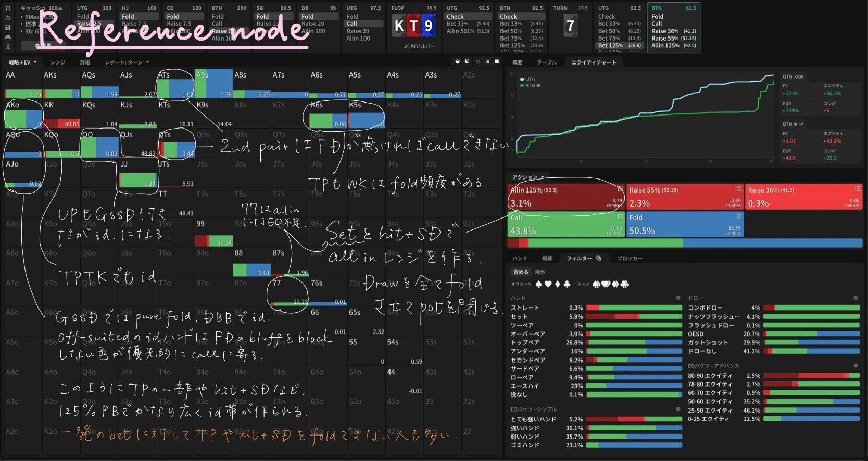Toggle the 含める include filter mode
Image resolution: width=868 pixels, height=461 pixels.
pos(521,272)
